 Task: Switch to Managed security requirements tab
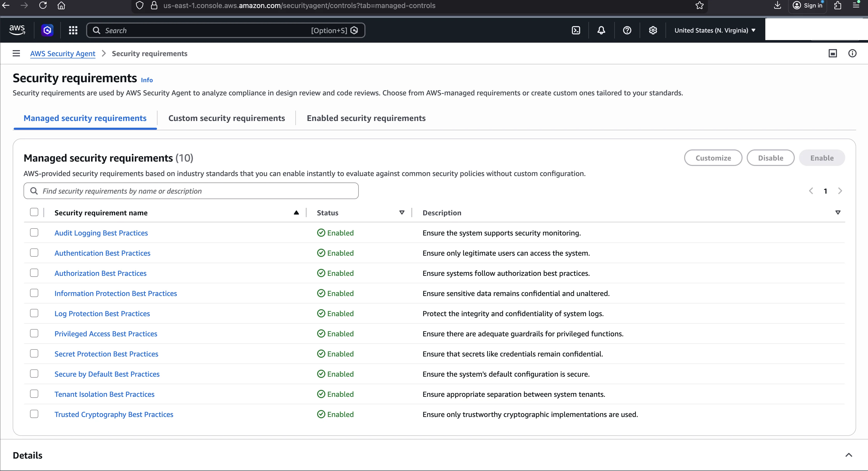pyautogui.click(x=85, y=118)
